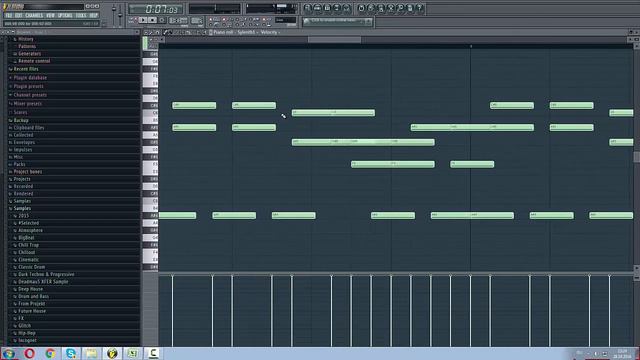Click the help question mark toolbar icon
Image resolution: width=640 pixels, height=360 pixels.
pos(419,8)
